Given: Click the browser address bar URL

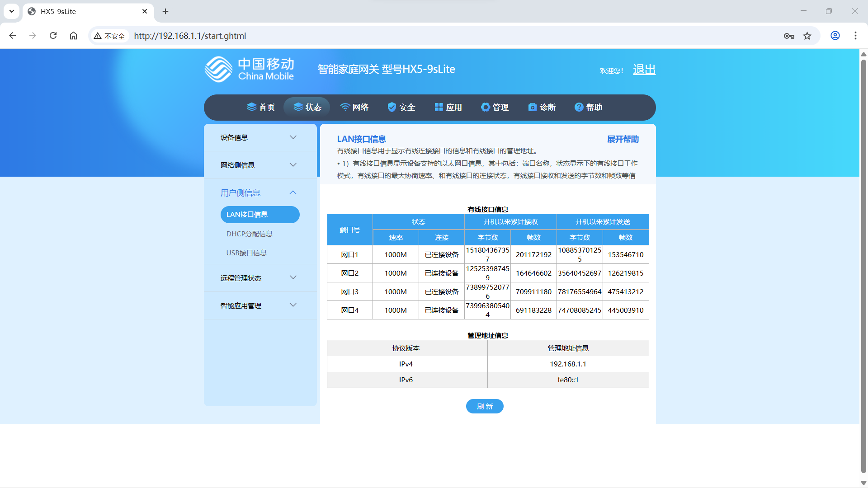Looking at the screenshot, I should pyautogui.click(x=190, y=36).
